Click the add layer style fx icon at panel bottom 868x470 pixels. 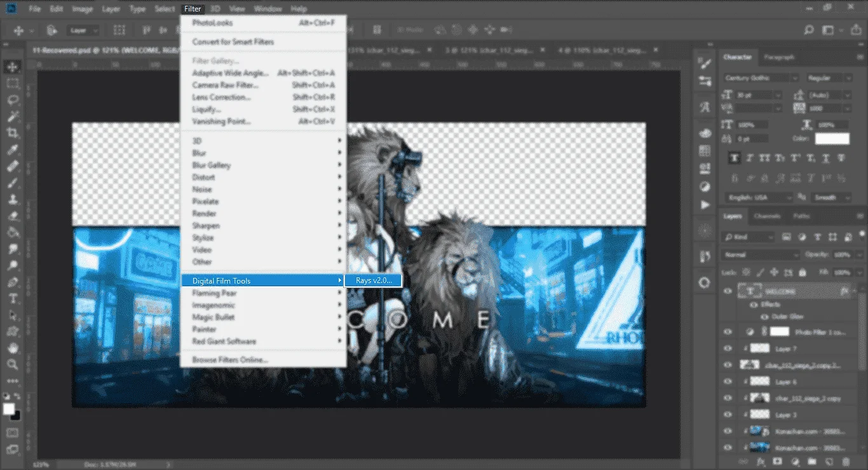pos(761,462)
